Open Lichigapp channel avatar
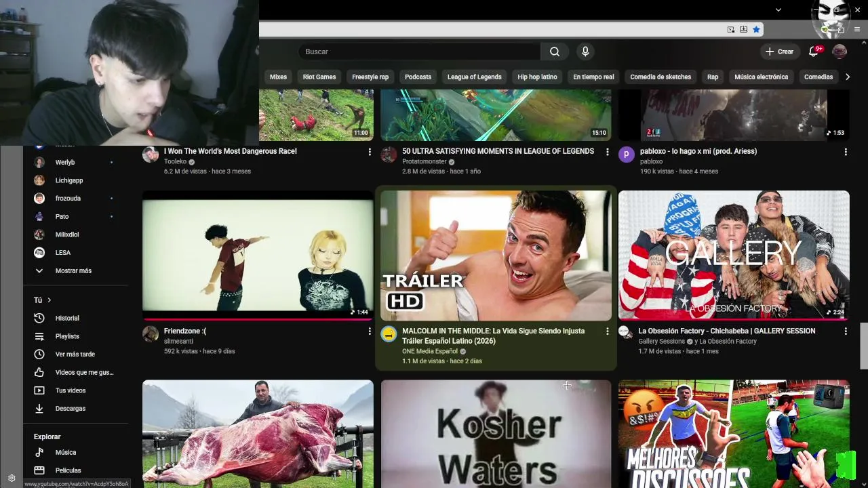 click(39, 180)
